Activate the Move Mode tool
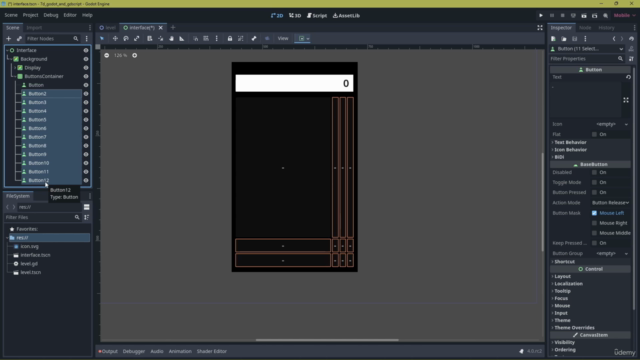 point(115,38)
